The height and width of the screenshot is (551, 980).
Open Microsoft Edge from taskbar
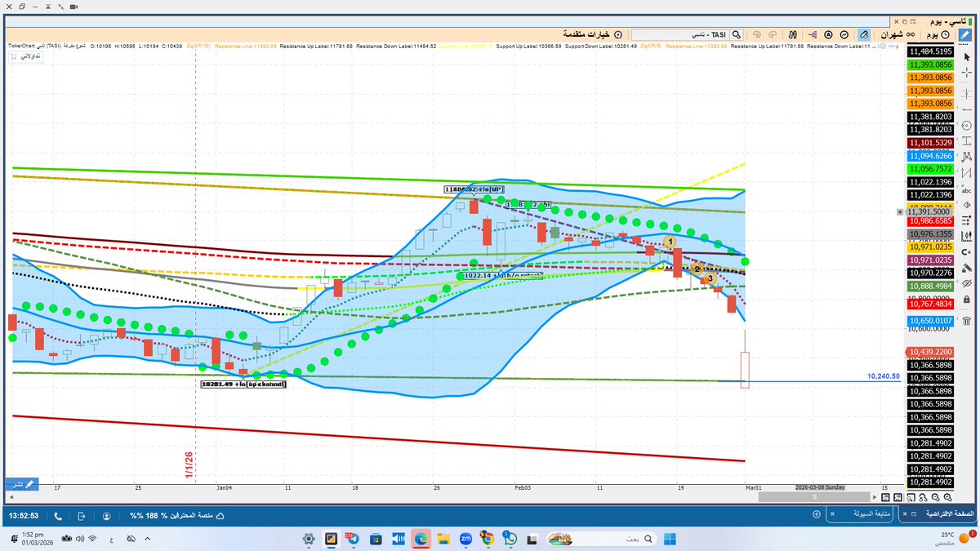[421, 539]
